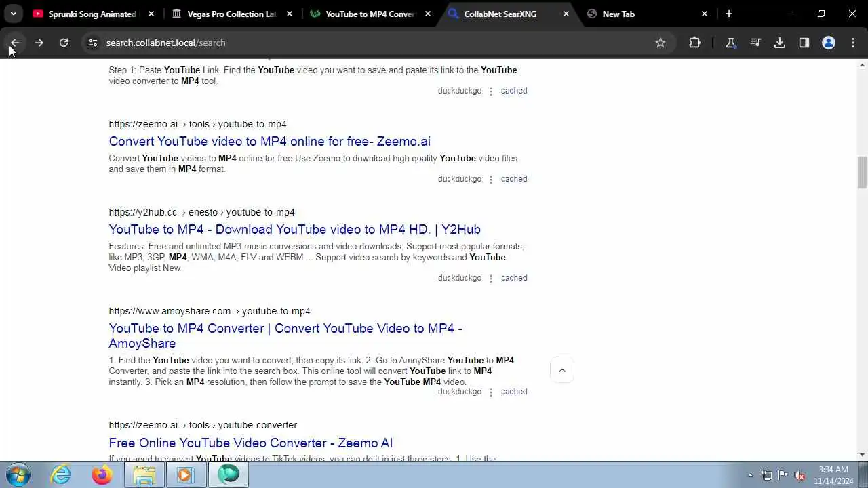Open Free Online YouTube Video Converter result
The height and width of the screenshot is (488, 868).
pos(250,443)
